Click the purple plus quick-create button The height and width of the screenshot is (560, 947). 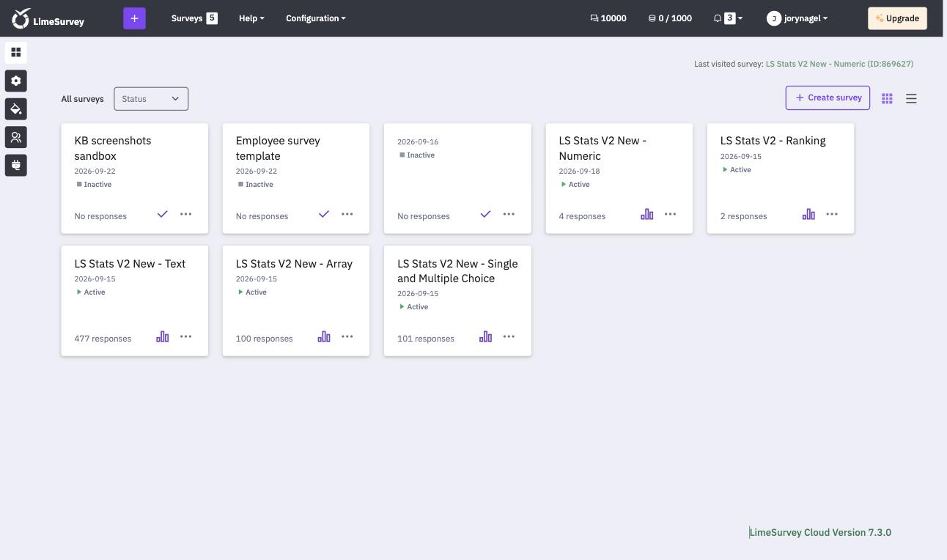click(134, 18)
